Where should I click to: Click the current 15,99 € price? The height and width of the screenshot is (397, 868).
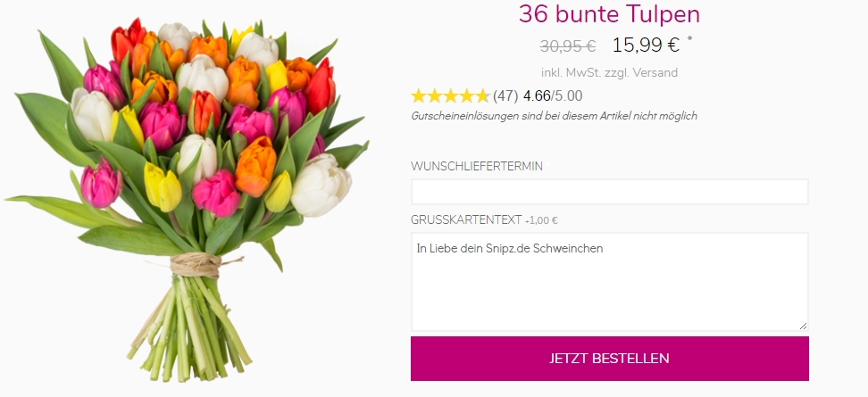tap(646, 45)
